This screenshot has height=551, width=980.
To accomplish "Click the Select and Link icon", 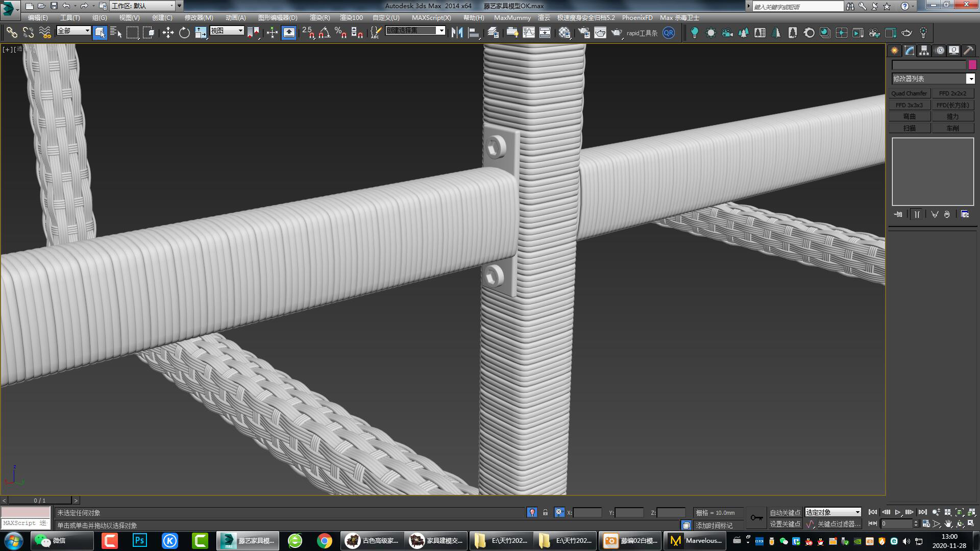I will coord(11,33).
